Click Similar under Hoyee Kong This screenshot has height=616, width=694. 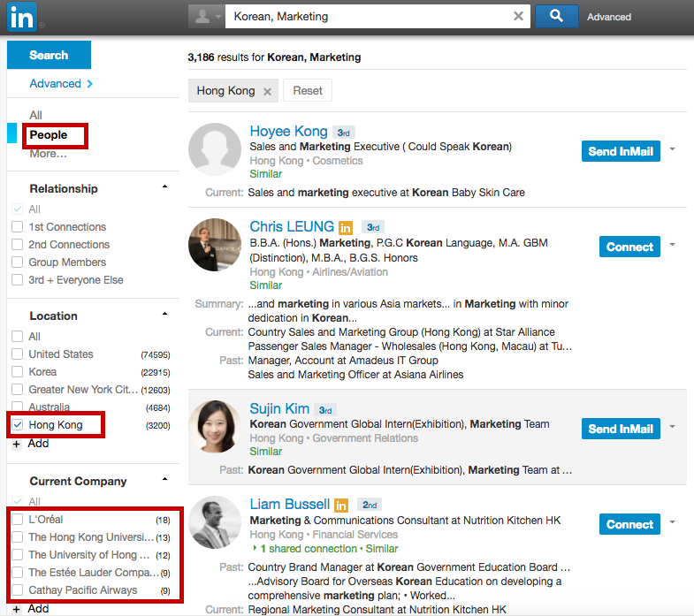265,174
